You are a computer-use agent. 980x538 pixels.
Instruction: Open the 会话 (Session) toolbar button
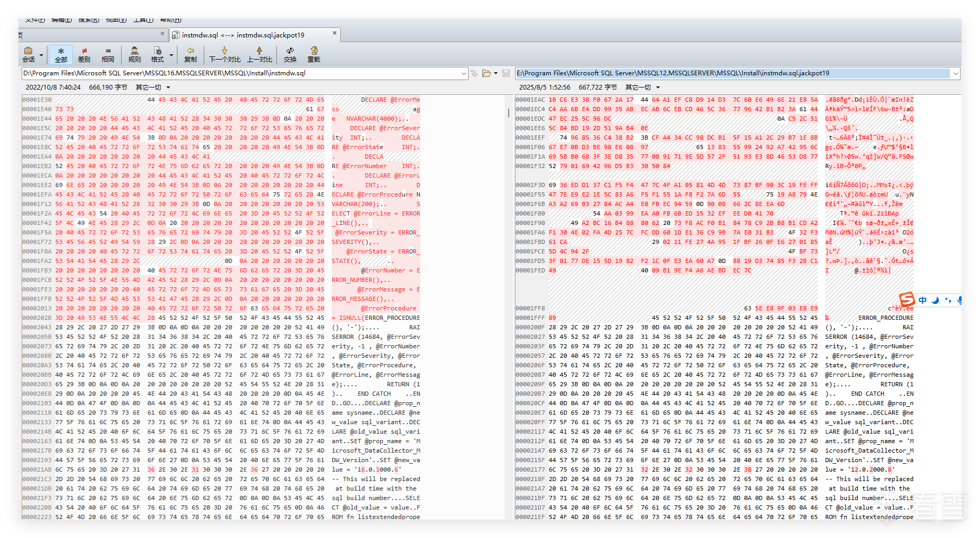click(29, 55)
